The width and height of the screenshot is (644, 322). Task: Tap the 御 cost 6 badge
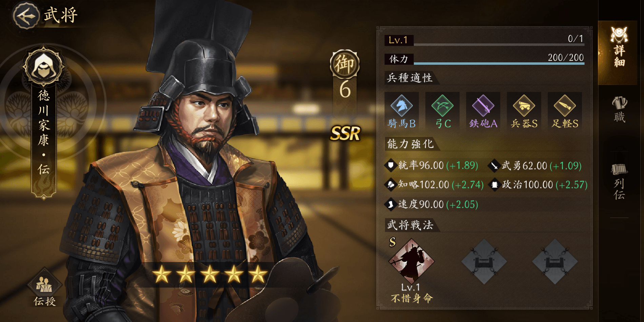(x=345, y=75)
